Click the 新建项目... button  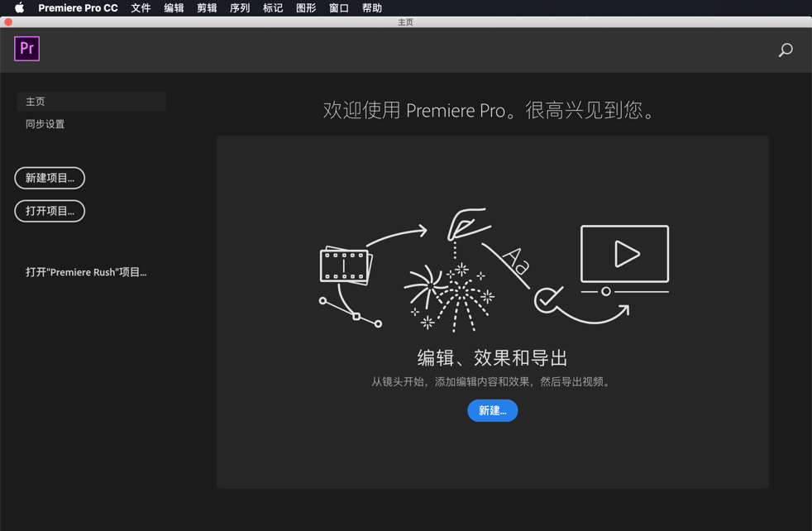tap(50, 178)
